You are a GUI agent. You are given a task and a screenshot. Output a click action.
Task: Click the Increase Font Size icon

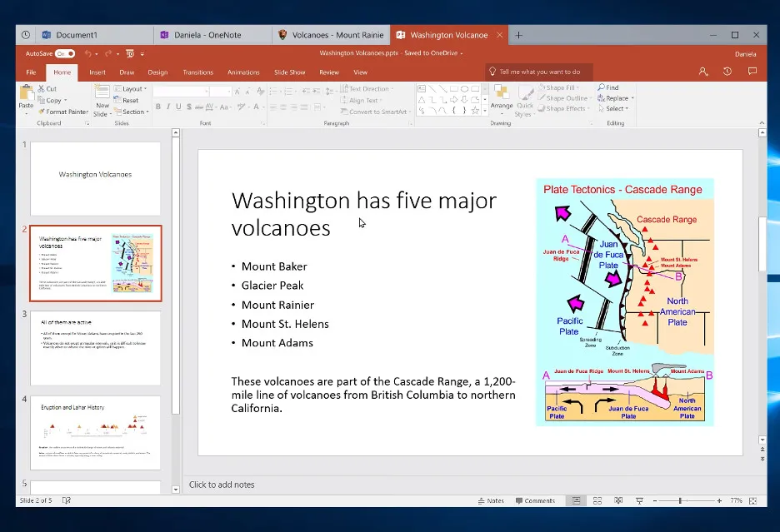click(x=237, y=92)
